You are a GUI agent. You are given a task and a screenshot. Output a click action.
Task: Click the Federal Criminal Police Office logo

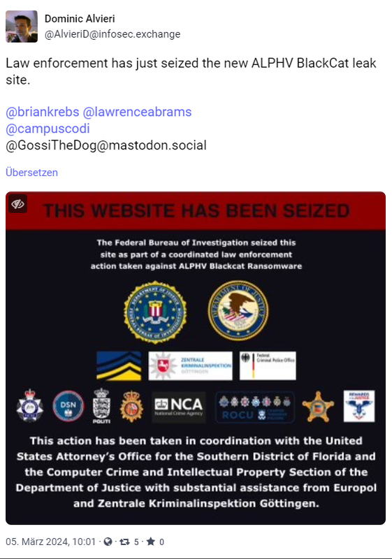(268, 365)
